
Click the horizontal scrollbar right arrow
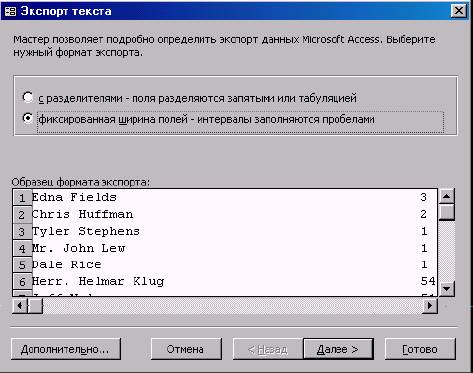tap(430, 305)
